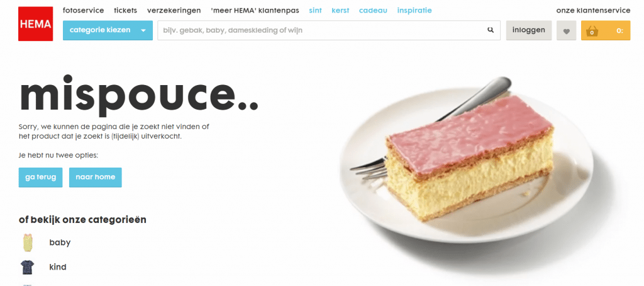Click the magnifying glass search icon
Image resolution: width=644 pixels, height=286 pixels.
(x=491, y=30)
